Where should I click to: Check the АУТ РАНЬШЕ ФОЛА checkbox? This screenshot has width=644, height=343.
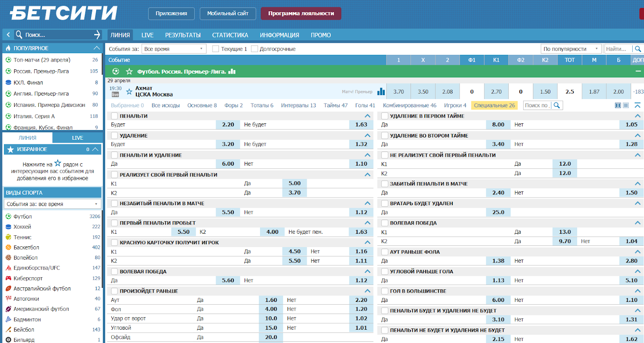tap(385, 252)
